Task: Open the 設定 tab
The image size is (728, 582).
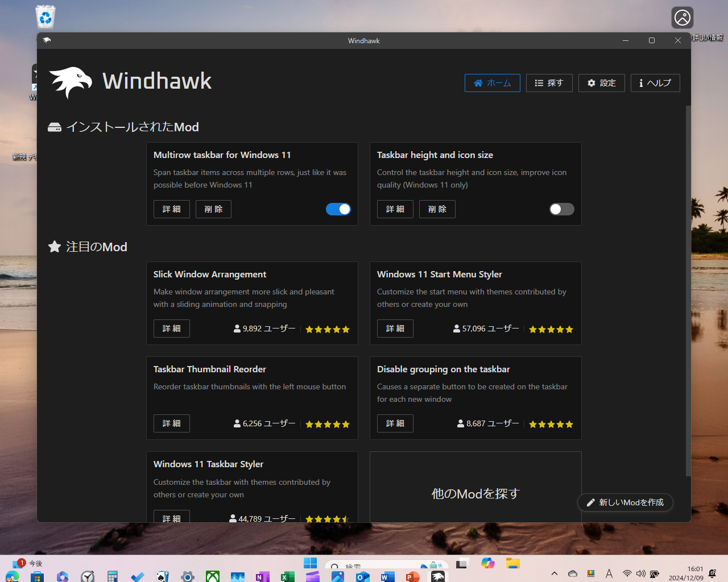Action: (601, 82)
